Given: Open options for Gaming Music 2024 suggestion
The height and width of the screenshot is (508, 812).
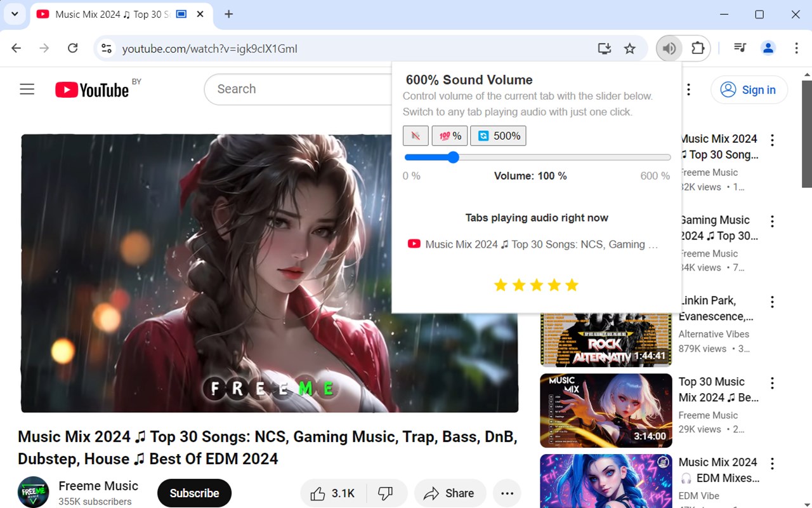Looking at the screenshot, I should [x=772, y=221].
